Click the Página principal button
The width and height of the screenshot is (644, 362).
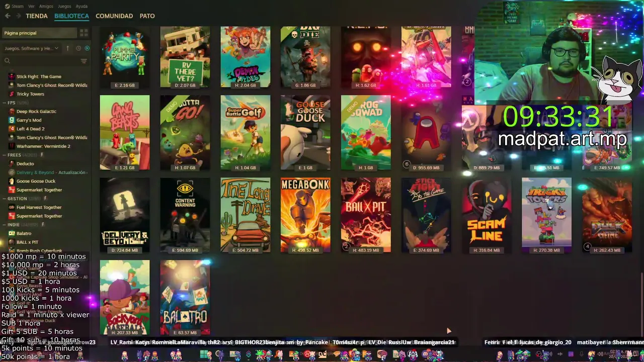tap(39, 33)
